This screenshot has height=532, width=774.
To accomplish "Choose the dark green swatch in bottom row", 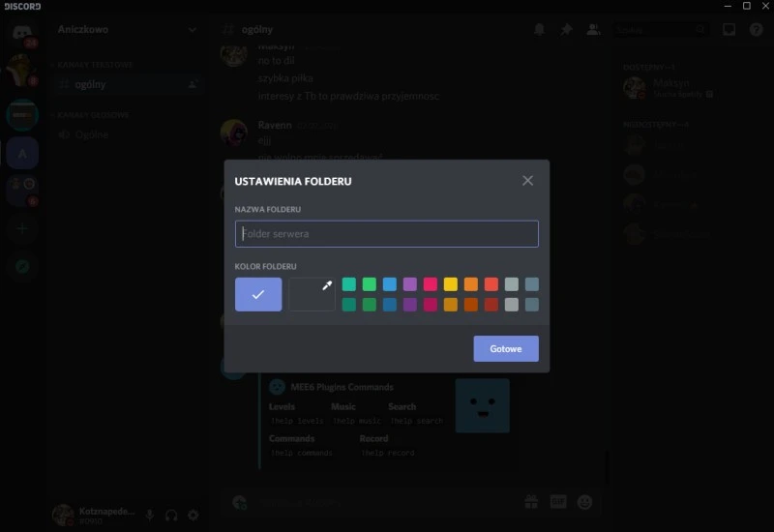I will click(370, 305).
